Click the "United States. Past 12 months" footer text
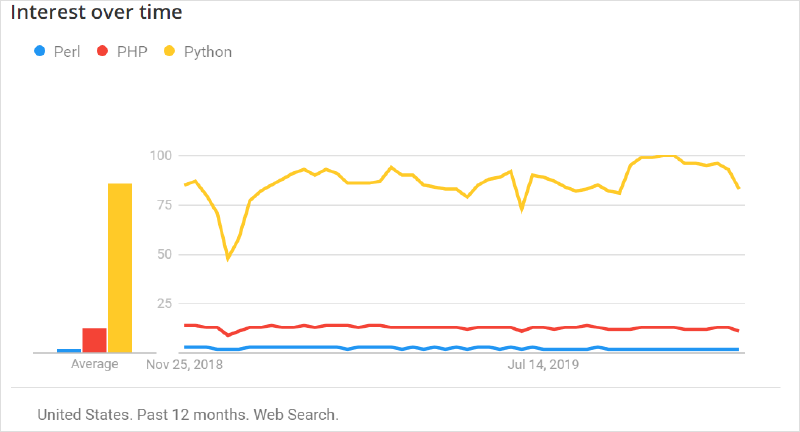The width and height of the screenshot is (800, 432). point(187,413)
